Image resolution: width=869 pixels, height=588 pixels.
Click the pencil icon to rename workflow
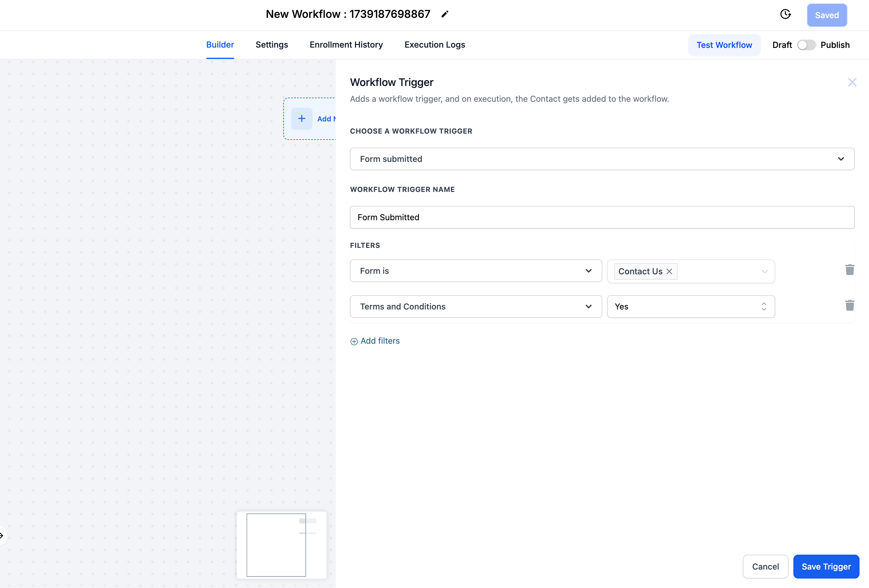coord(445,14)
